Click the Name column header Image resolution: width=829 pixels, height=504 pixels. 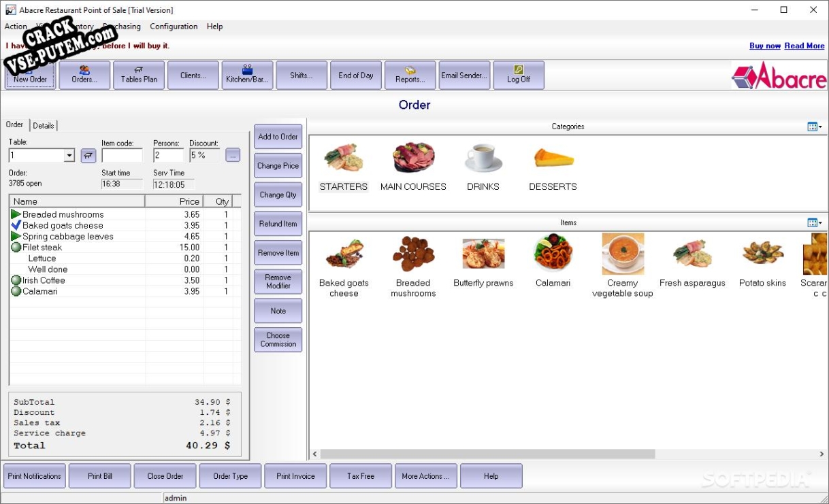pos(77,201)
